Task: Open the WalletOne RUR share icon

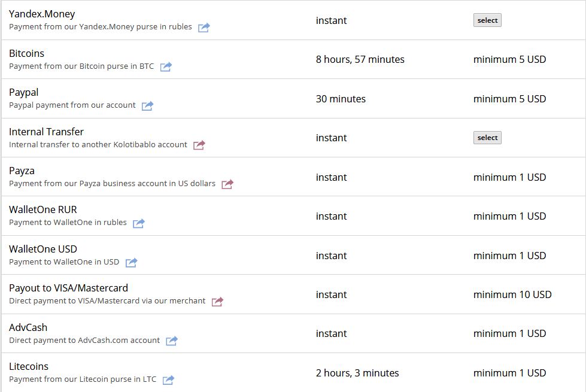Action: [x=138, y=223]
